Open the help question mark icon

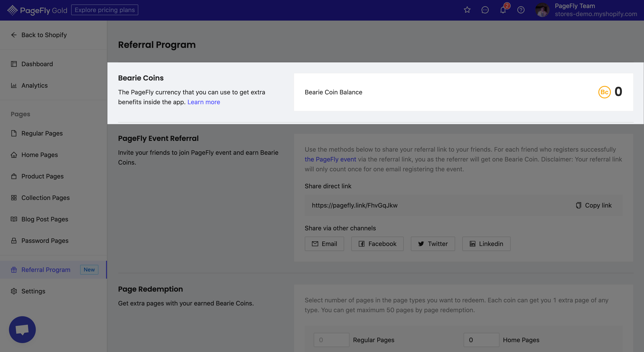tap(521, 10)
